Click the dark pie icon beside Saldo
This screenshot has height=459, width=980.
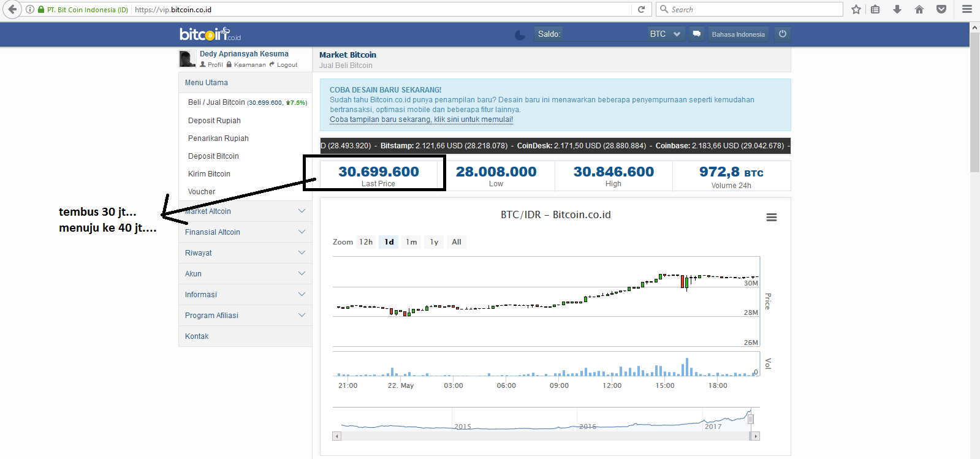point(520,35)
